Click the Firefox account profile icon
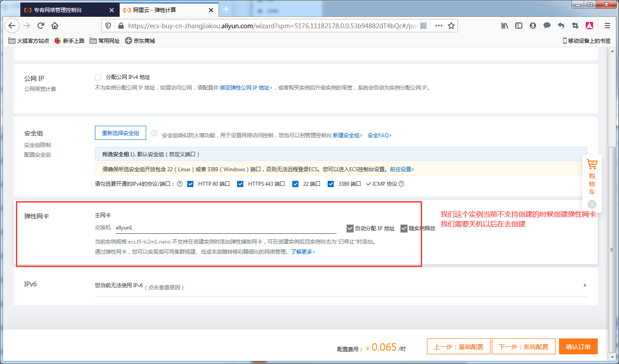Viewport: 619px width, 364px height. (532, 26)
